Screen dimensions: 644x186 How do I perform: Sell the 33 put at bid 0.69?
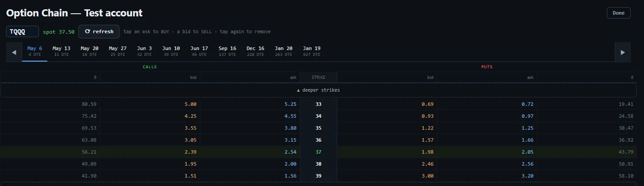387,104
